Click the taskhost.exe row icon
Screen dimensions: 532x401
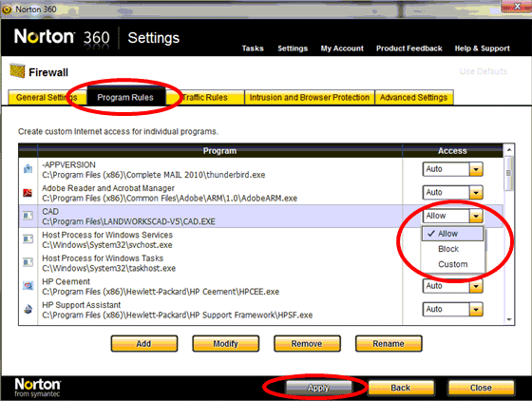click(x=28, y=262)
